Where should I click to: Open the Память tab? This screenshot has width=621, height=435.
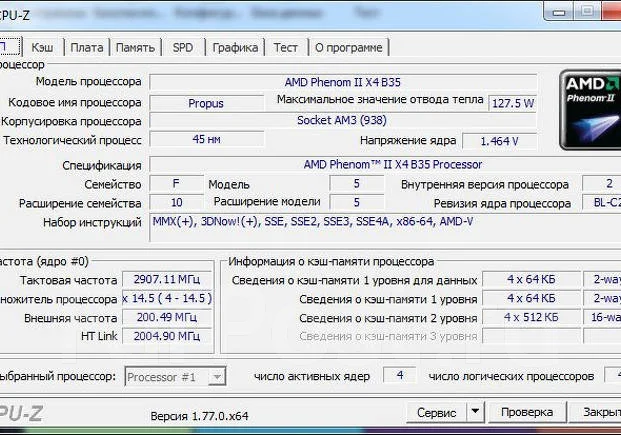tap(135, 48)
